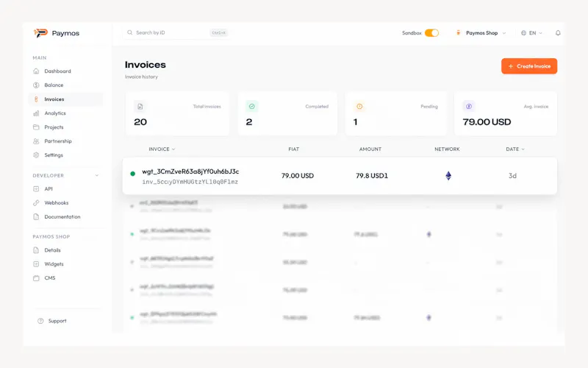Image resolution: width=588 pixels, height=368 pixels.
Task: Toggle the Sandbox switch
Action: [x=431, y=33]
